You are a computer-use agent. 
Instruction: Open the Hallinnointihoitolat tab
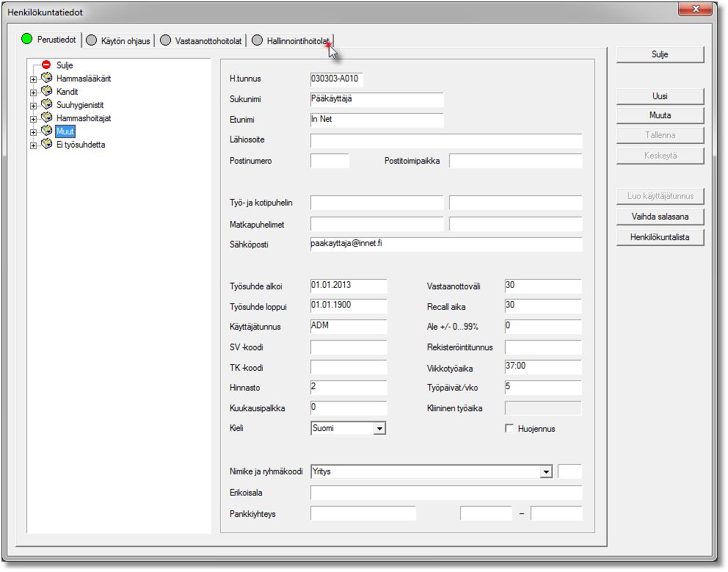(291, 41)
